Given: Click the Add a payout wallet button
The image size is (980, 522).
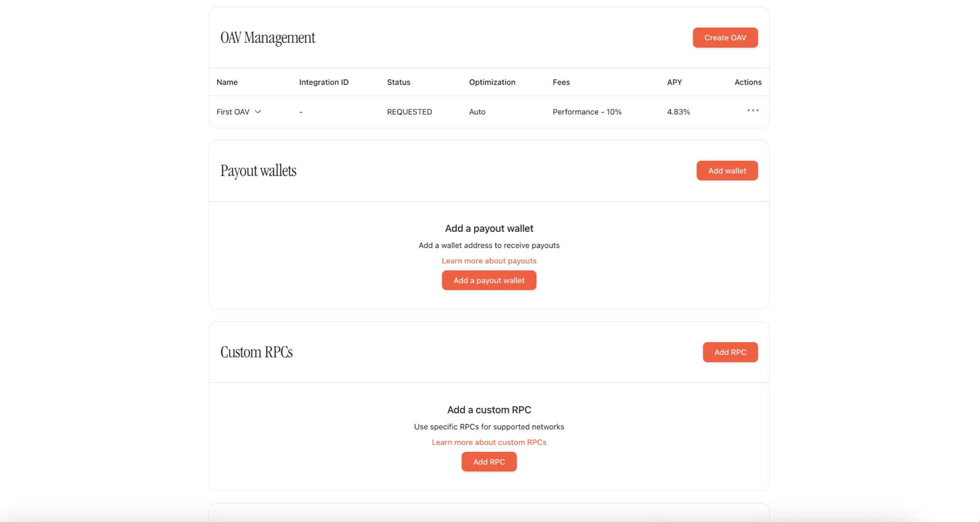Looking at the screenshot, I should tap(489, 281).
